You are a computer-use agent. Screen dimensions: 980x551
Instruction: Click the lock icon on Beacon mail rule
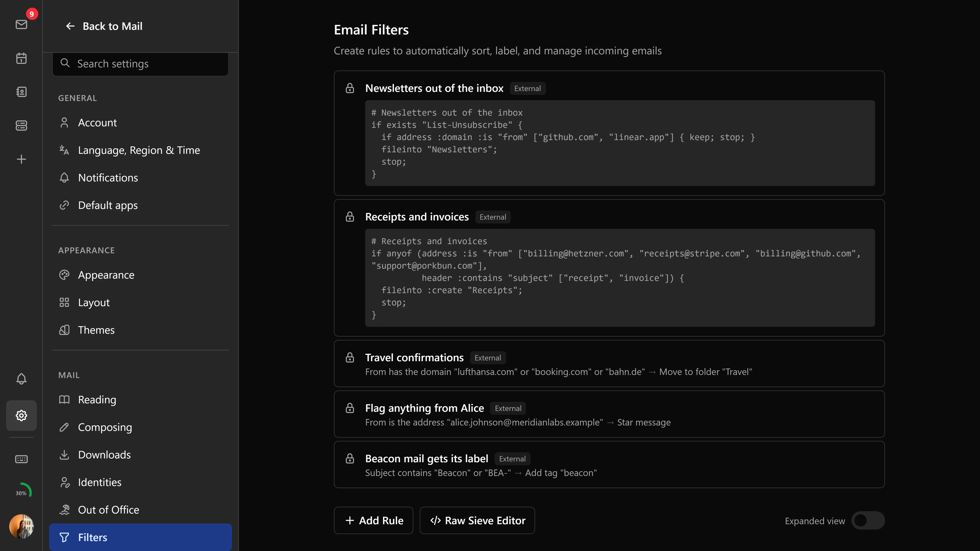[350, 459]
